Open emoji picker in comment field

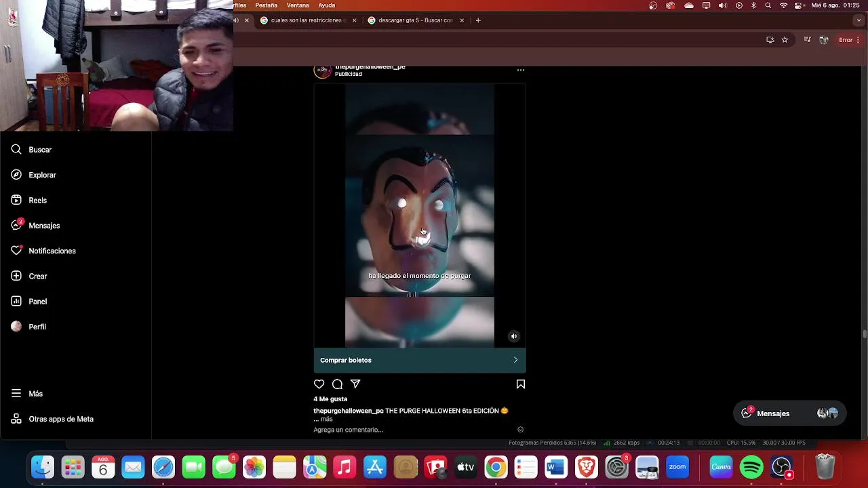pyautogui.click(x=520, y=430)
